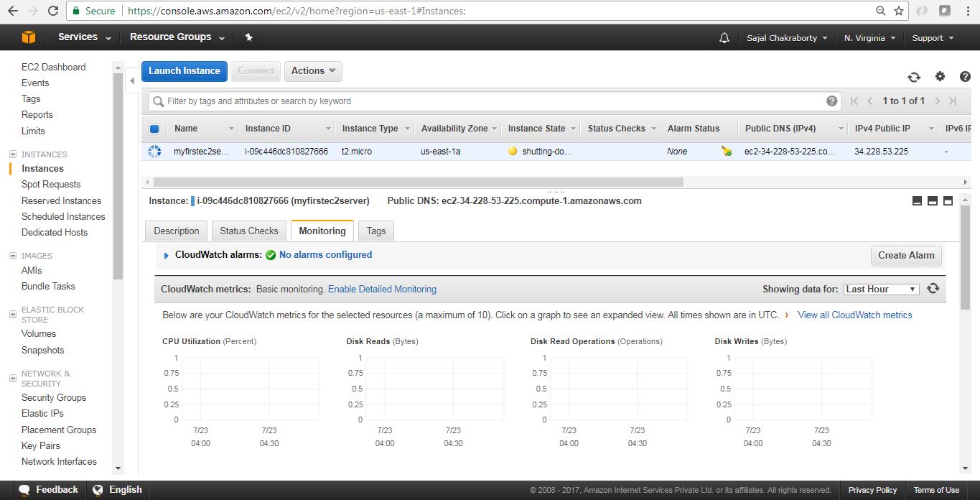Open EC2 Dashboard in sidebar
Viewport: 980px width, 500px height.
tap(53, 67)
